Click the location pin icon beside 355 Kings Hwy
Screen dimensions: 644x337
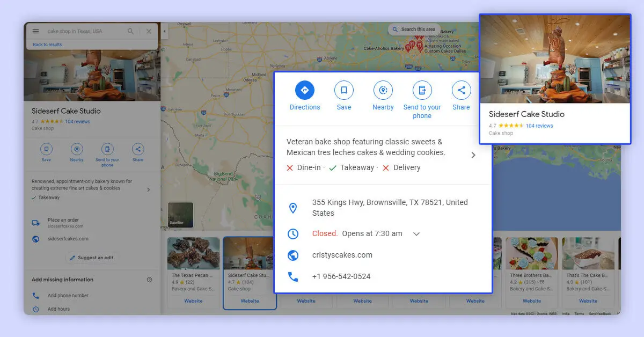[x=293, y=208]
